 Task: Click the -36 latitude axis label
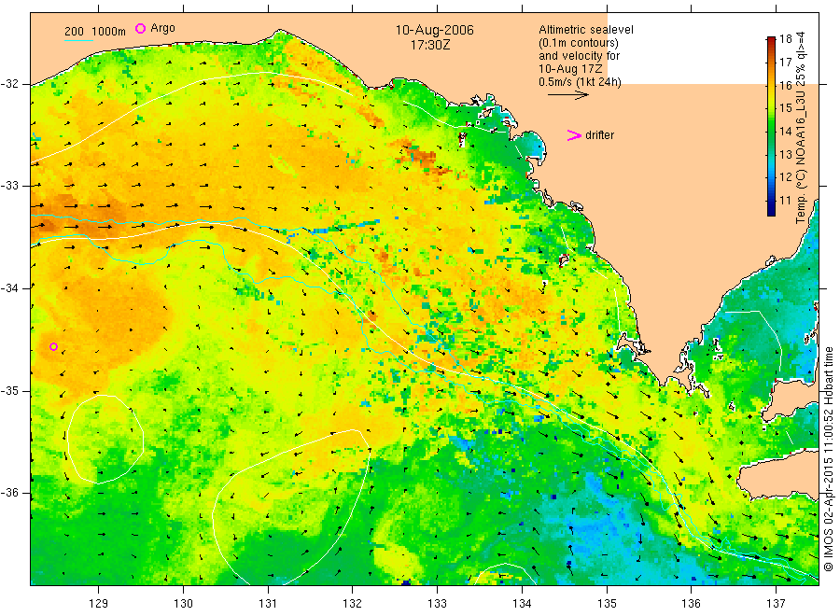9,493
